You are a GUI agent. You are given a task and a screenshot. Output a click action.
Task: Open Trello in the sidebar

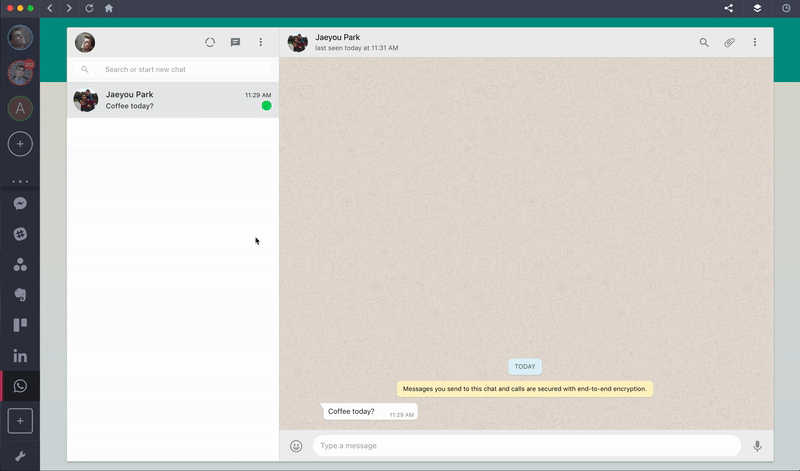(x=20, y=325)
